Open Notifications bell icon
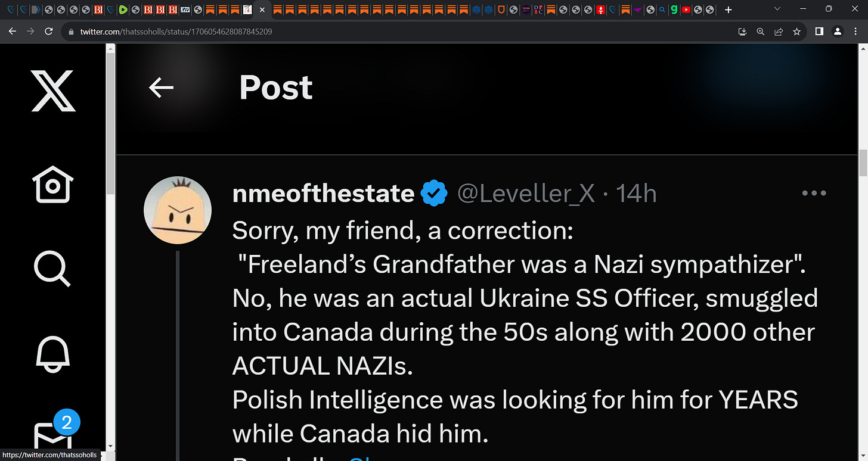The width and height of the screenshot is (868, 461). click(53, 354)
